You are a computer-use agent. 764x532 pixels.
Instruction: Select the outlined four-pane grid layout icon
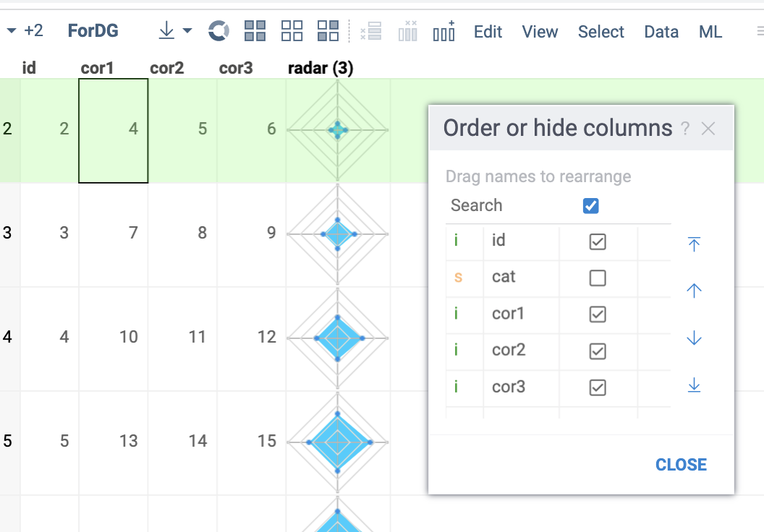(x=292, y=31)
